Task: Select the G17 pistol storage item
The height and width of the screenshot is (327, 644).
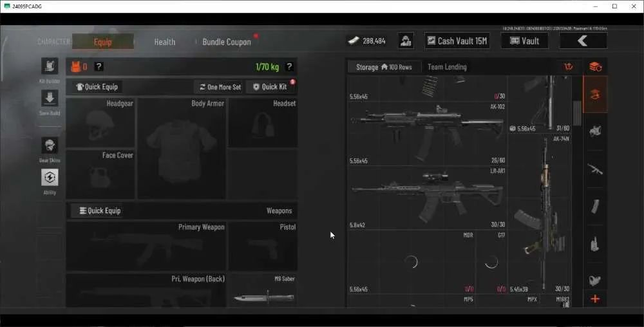Action: [491, 262]
